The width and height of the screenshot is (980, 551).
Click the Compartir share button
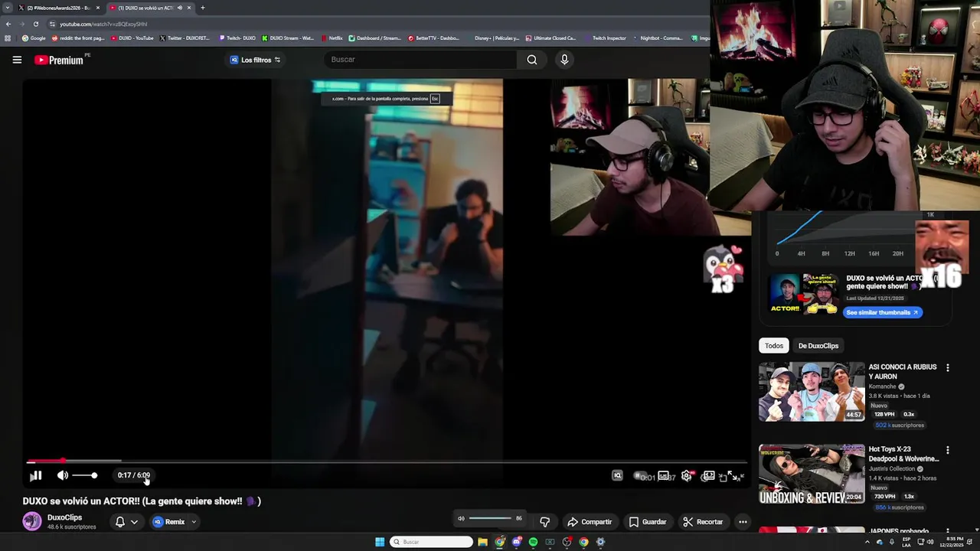pyautogui.click(x=589, y=522)
